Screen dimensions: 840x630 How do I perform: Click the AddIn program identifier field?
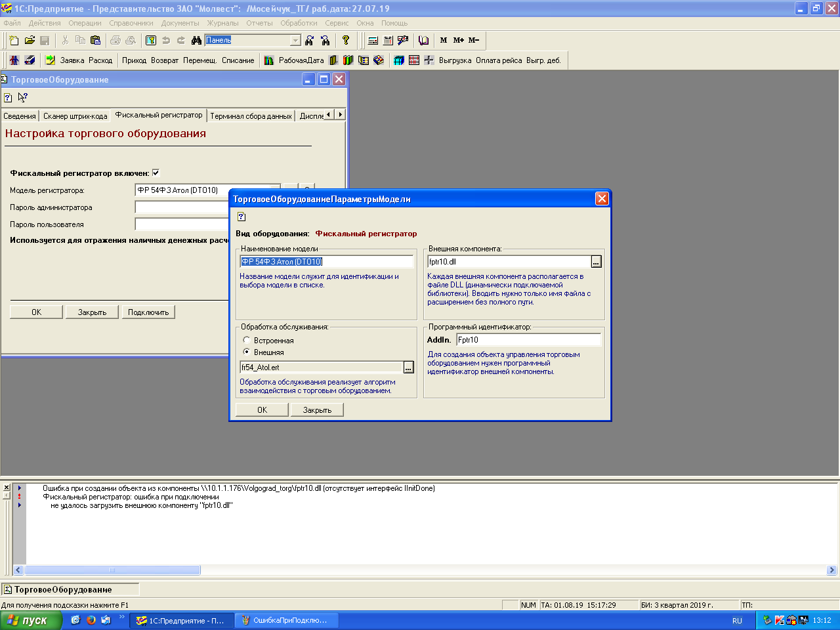coord(528,340)
